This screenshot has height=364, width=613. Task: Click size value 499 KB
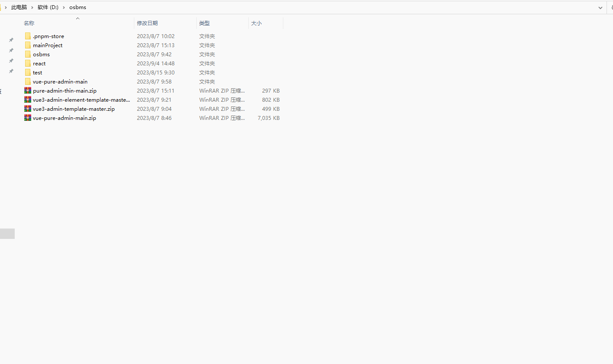[271, 109]
